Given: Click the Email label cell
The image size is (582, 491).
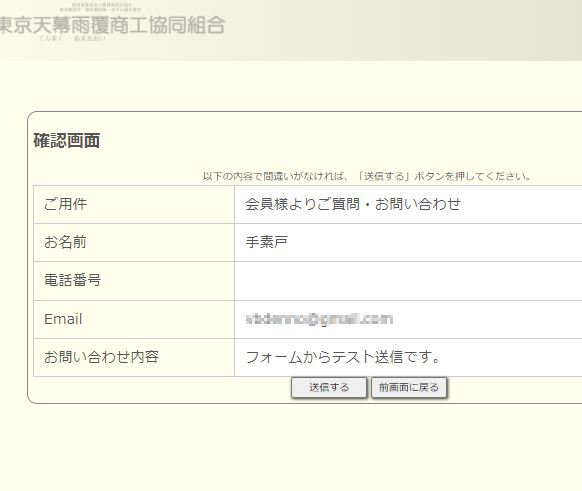Looking at the screenshot, I should (134, 320).
